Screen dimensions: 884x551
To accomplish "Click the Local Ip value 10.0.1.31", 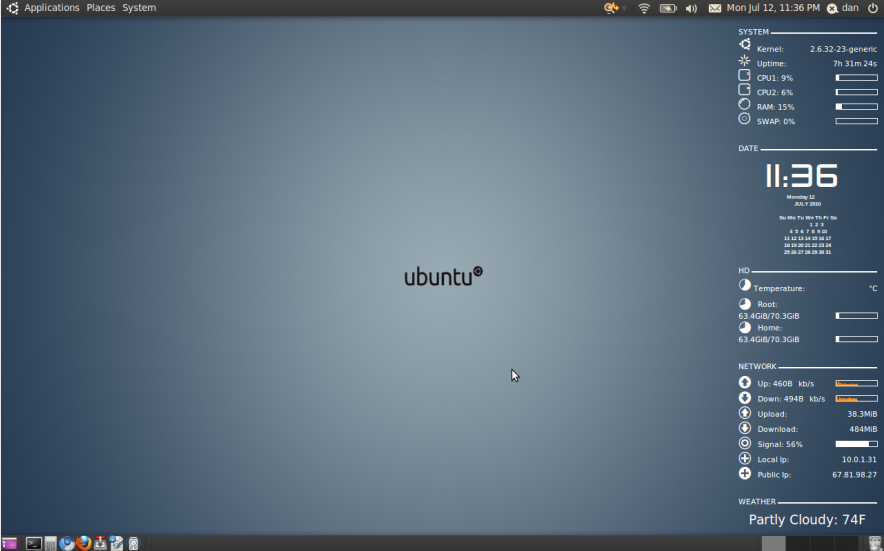I will [x=859, y=460].
